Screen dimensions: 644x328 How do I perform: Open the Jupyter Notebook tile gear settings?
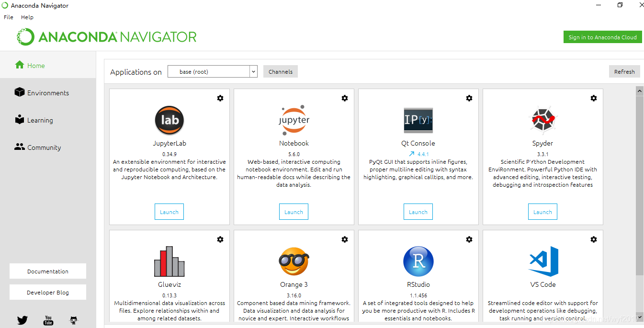tap(345, 98)
